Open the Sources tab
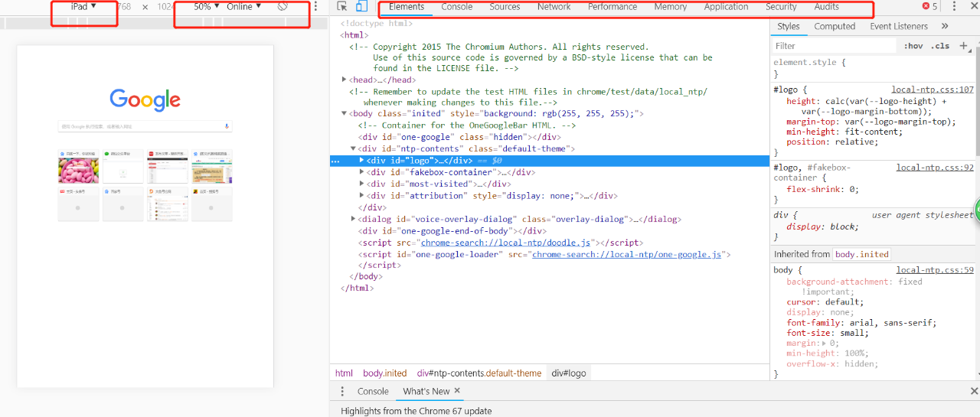Screen dimensions: 980x417 click(x=505, y=7)
